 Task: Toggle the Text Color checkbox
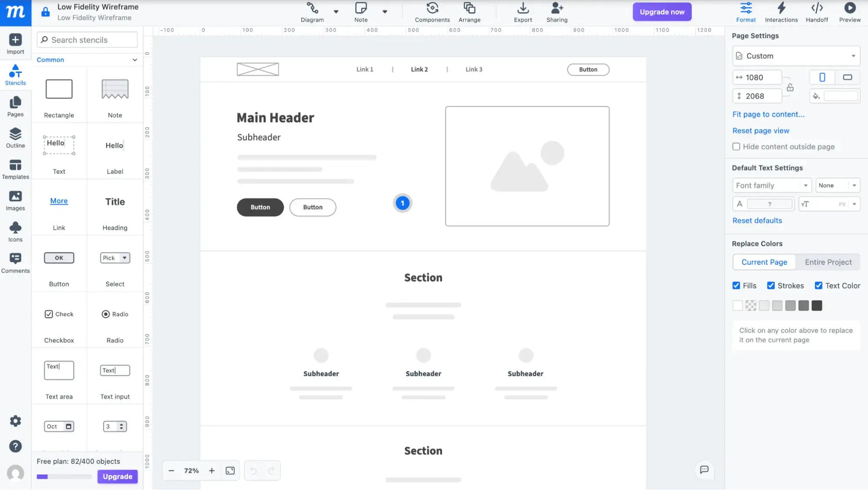[x=818, y=285]
